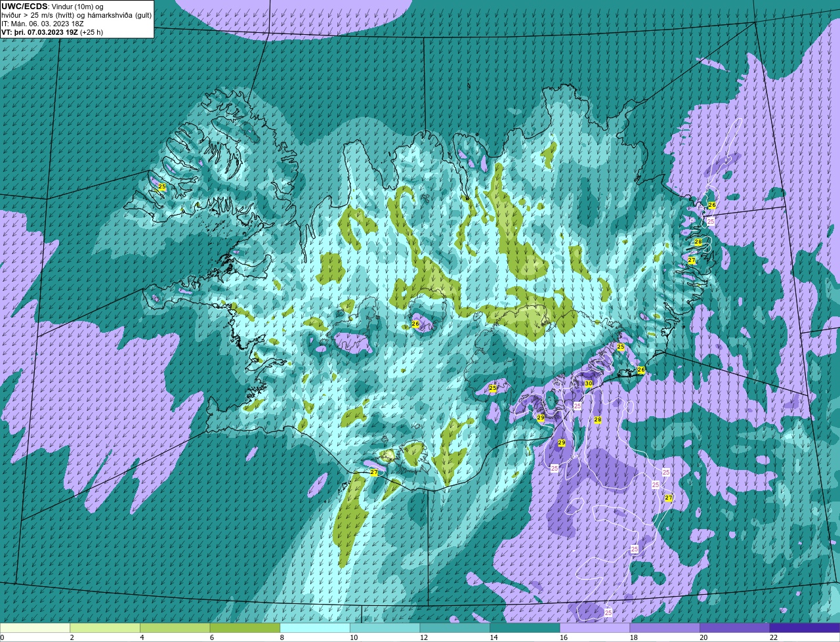Select the 8–10 m/s pale cyan legend swatch

[x=315, y=628]
